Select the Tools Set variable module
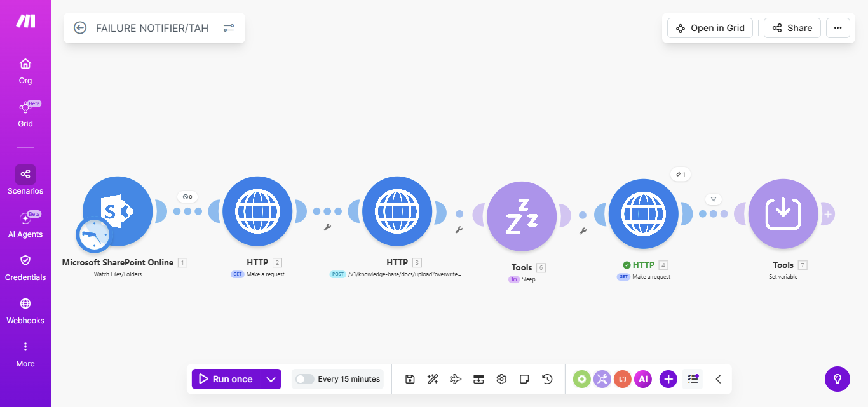868x407 pixels. [x=783, y=214]
